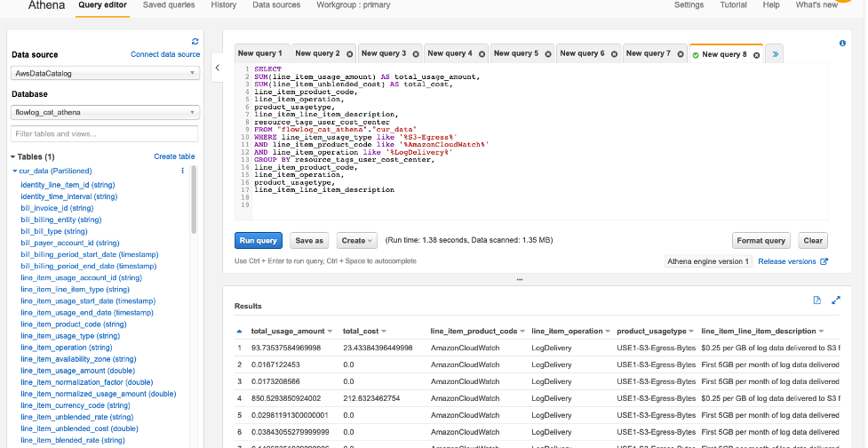Viewport: 868px width, 448px height.
Task: Open total_cost column sort dropdown
Action: [x=384, y=332]
